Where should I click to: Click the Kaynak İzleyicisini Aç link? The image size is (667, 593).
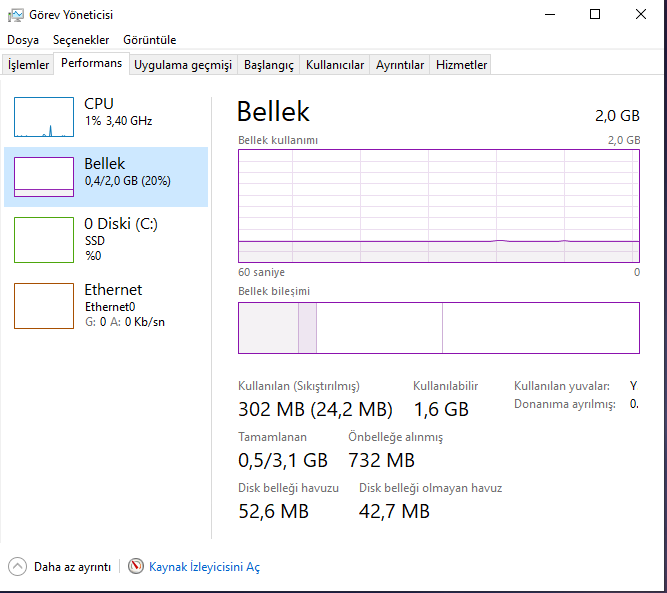click(204, 567)
